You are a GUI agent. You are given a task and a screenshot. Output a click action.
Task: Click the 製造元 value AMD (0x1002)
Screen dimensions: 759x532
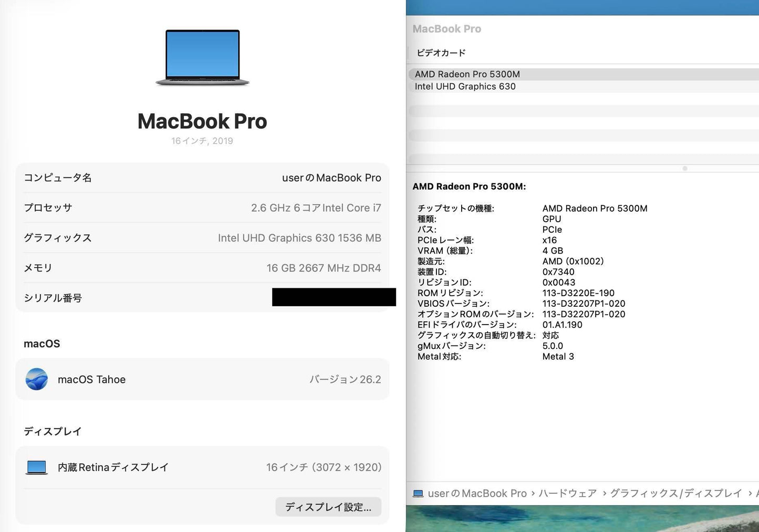tap(573, 261)
